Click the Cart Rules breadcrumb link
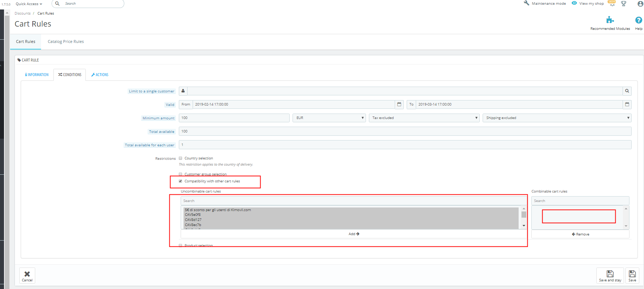The width and height of the screenshot is (644, 289). (46, 13)
